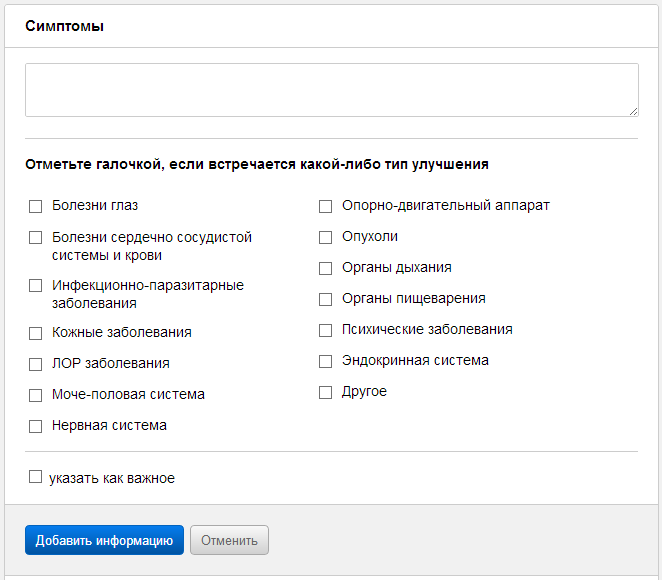The width and height of the screenshot is (662, 580).
Task: Click the Отменить button
Action: pos(229,541)
